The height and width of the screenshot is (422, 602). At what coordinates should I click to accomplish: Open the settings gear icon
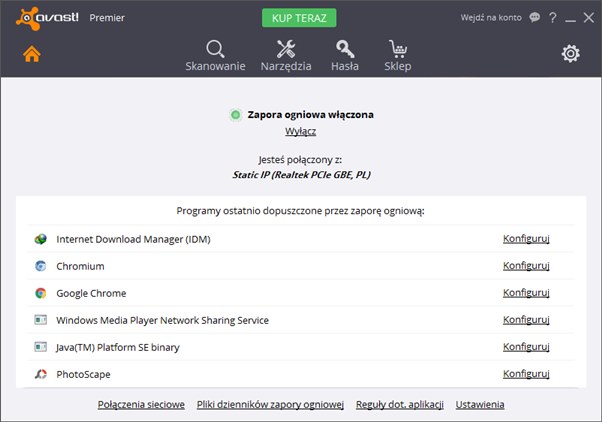tap(571, 54)
